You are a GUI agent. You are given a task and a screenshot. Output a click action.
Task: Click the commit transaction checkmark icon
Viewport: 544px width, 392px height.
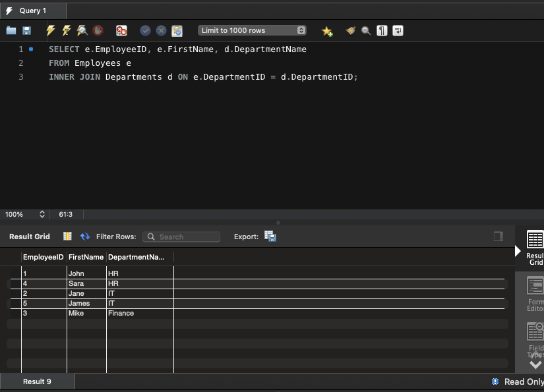coord(145,30)
